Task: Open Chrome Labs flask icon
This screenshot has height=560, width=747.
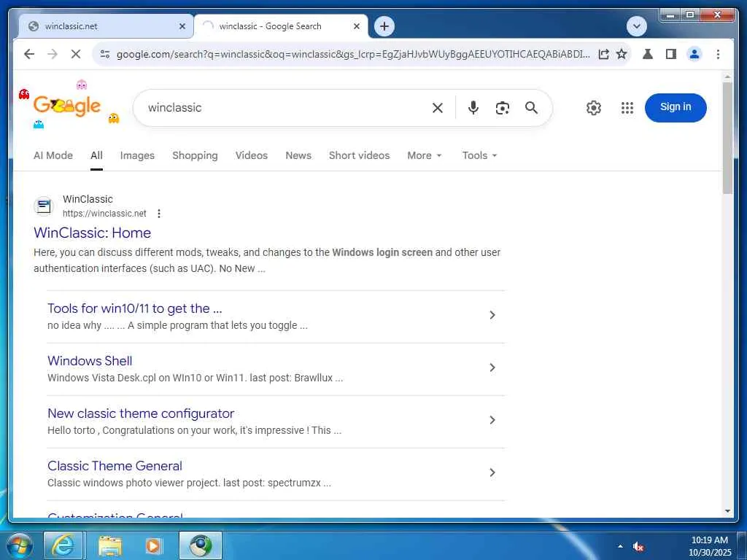Action: tap(648, 54)
